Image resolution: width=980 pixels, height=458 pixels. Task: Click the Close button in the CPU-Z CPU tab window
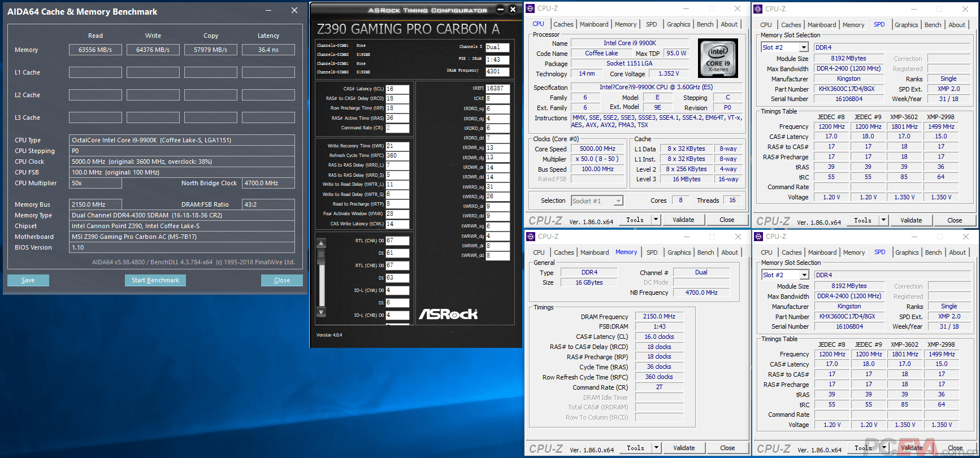click(727, 220)
